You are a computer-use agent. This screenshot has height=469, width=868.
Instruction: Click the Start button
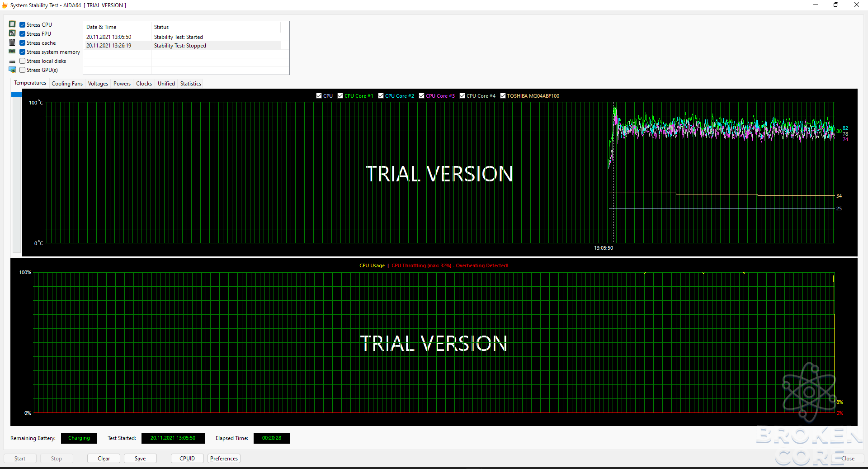click(20, 459)
